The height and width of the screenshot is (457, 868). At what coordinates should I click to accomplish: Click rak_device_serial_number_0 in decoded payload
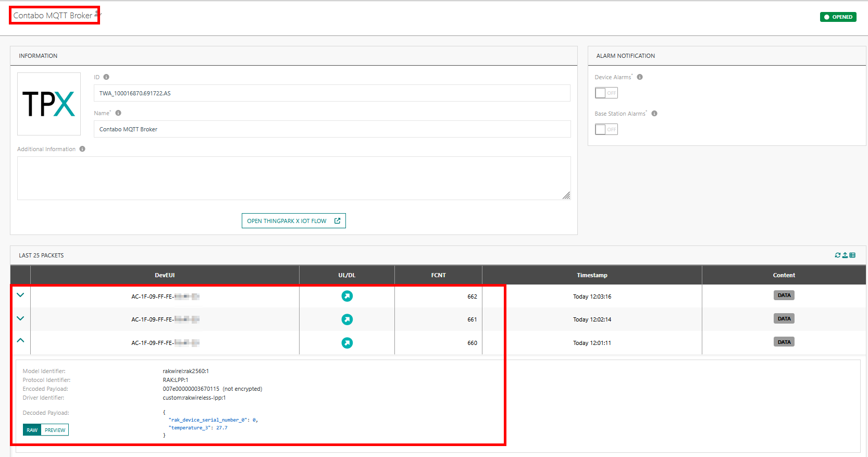coord(208,420)
